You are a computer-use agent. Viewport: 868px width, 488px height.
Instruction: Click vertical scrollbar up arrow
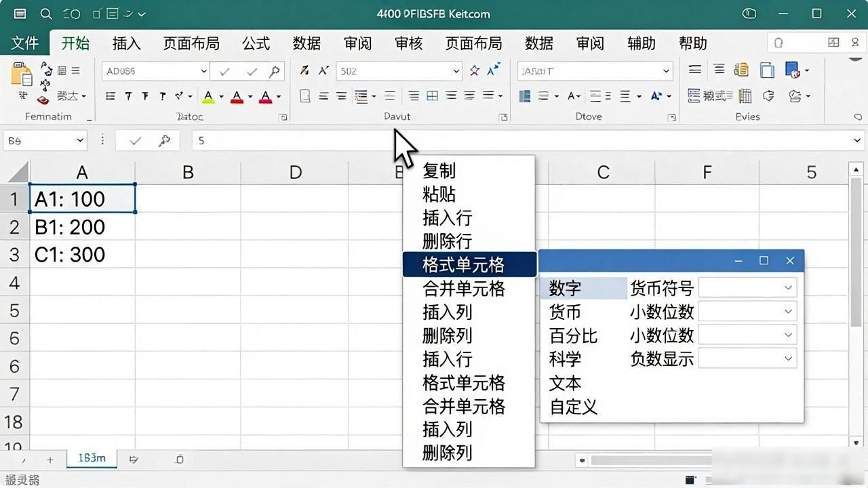point(856,169)
